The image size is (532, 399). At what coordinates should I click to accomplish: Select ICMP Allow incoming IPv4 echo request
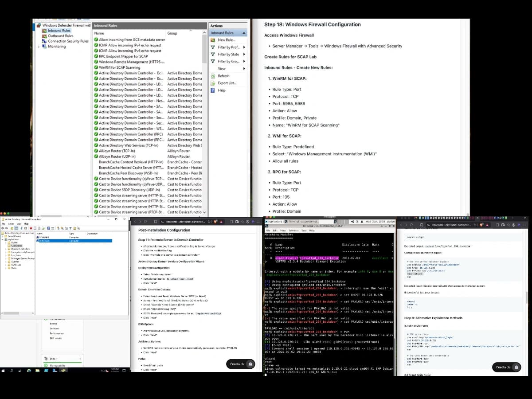pos(130,45)
